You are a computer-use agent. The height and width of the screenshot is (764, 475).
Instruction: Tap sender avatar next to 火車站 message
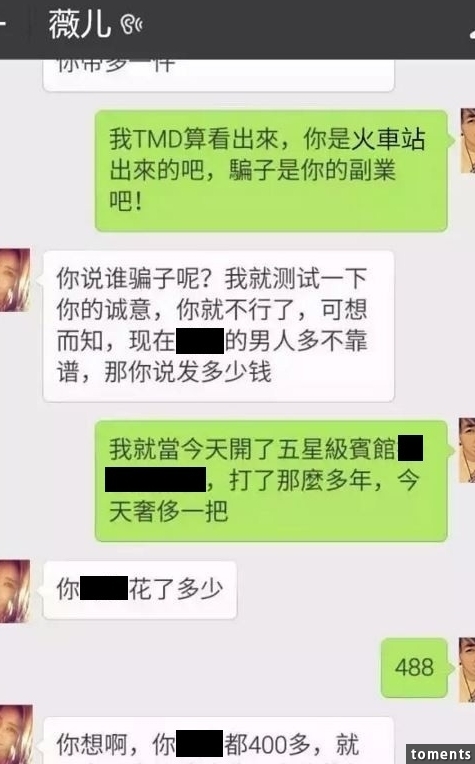tap(467, 141)
